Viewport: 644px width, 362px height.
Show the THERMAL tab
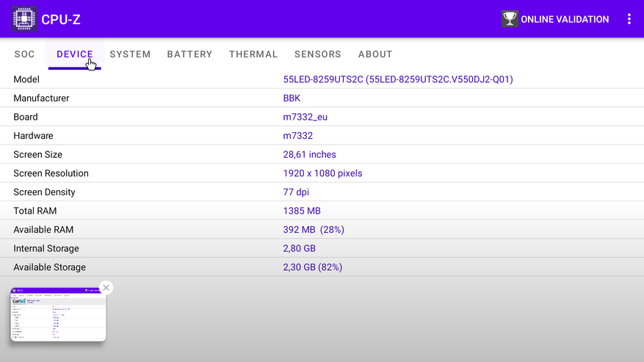pyautogui.click(x=253, y=54)
